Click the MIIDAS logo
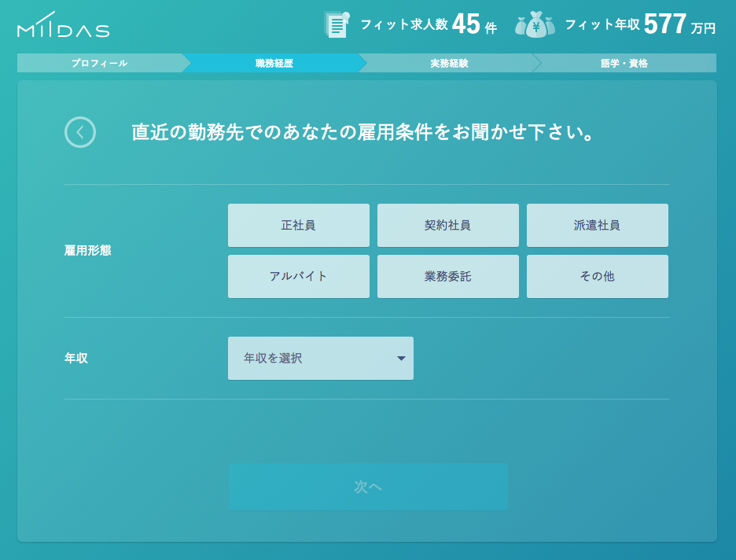 pos(63,26)
